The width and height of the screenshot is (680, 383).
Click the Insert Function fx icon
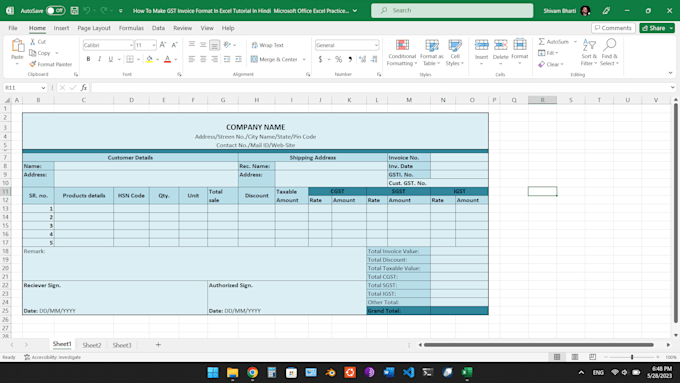84,88
